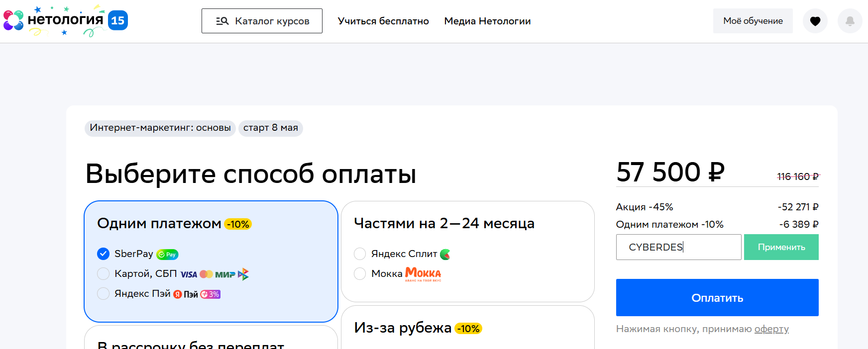
Task: Click the crossed-out 116 160 ₽ price
Action: pyautogui.click(x=798, y=176)
